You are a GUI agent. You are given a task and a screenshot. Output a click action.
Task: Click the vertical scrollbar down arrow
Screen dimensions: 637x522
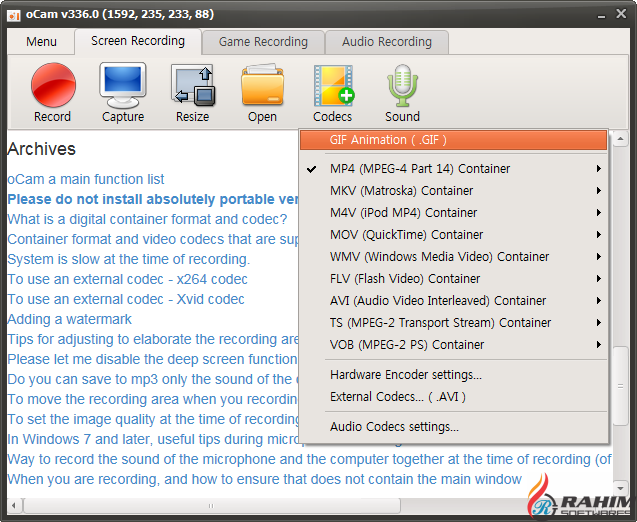620,488
